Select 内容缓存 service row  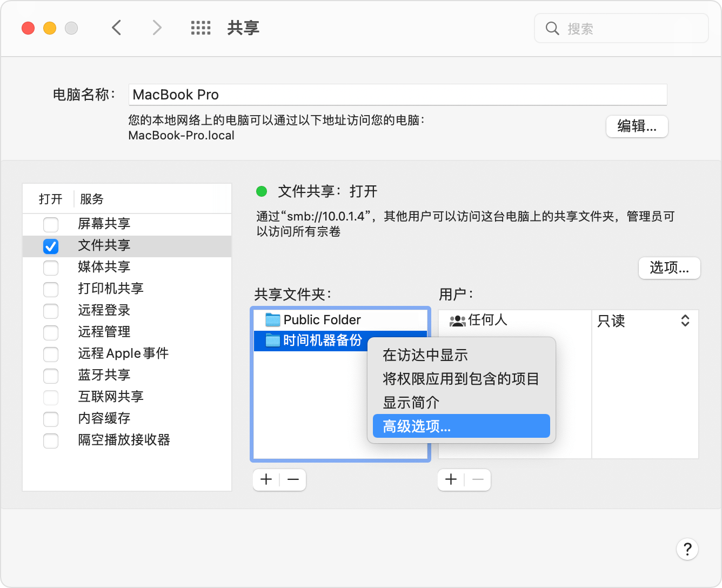[x=127, y=419]
